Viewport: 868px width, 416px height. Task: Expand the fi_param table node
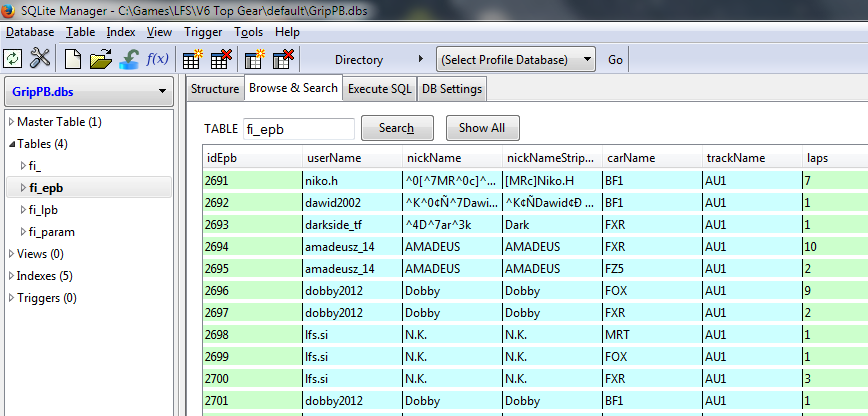click(23, 232)
